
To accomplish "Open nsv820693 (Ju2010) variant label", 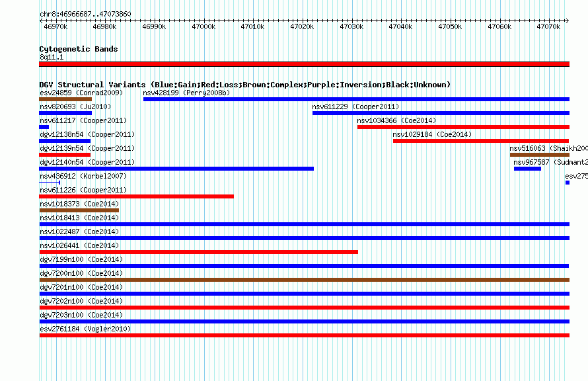I will pos(75,106).
